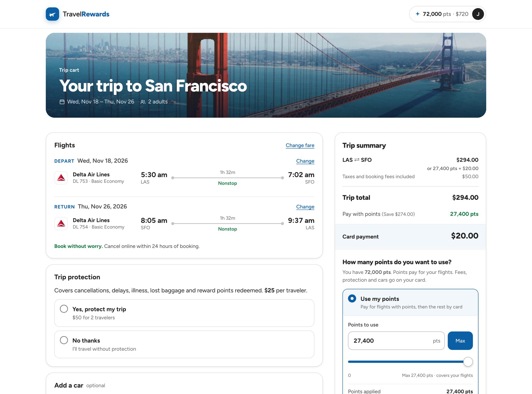Click the Taxes and booking fees included line
The width and height of the screenshot is (532, 394).
(410, 176)
